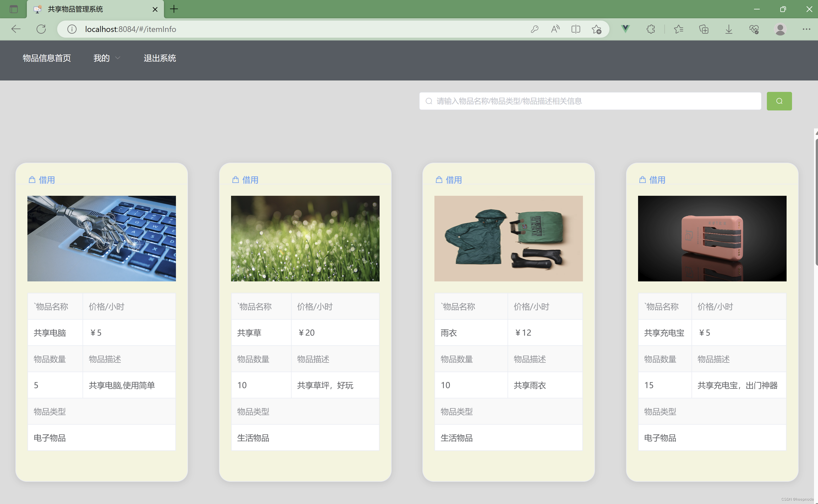Click 电子物品 type in 共享充电宝 card
This screenshot has height=504, width=818.
[x=712, y=438]
